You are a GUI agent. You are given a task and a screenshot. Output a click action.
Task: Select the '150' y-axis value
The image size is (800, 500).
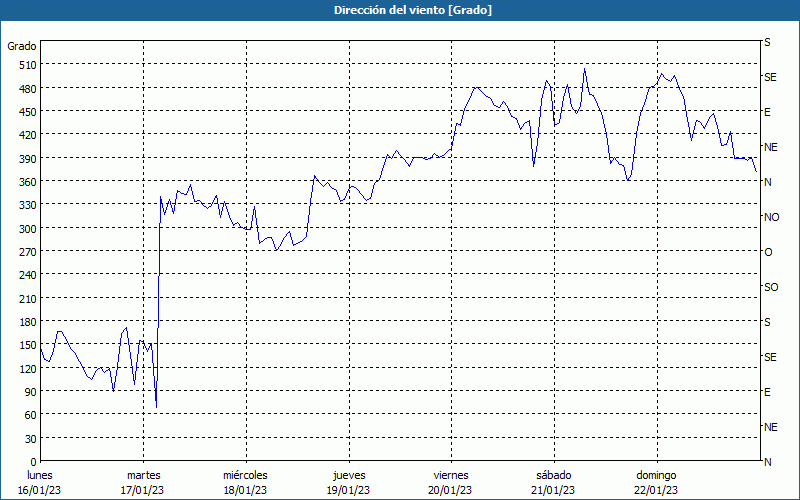(28, 345)
